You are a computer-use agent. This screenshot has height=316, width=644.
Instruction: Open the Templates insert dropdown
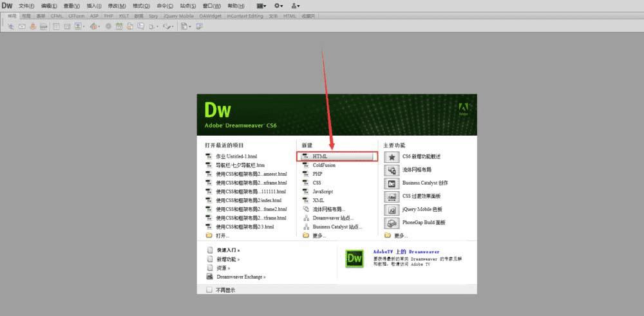pos(187,26)
